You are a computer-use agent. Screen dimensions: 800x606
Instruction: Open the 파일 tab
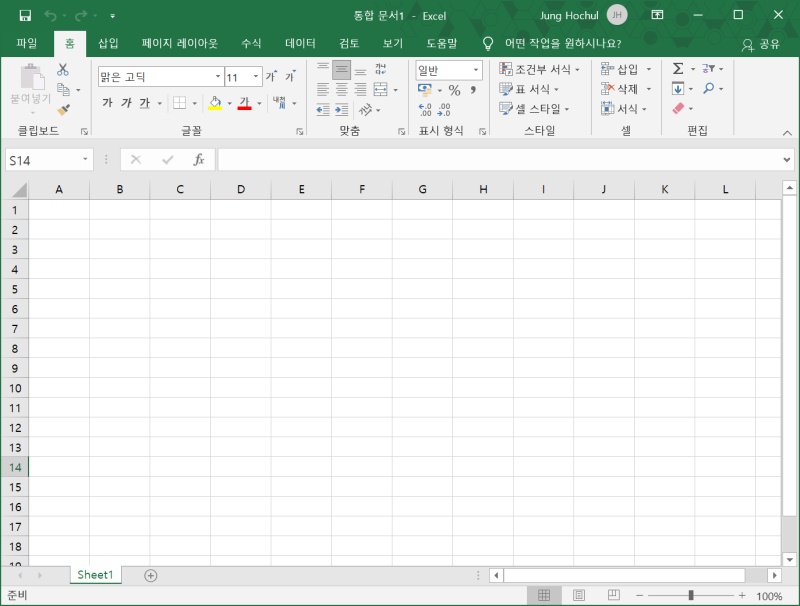click(27, 43)
